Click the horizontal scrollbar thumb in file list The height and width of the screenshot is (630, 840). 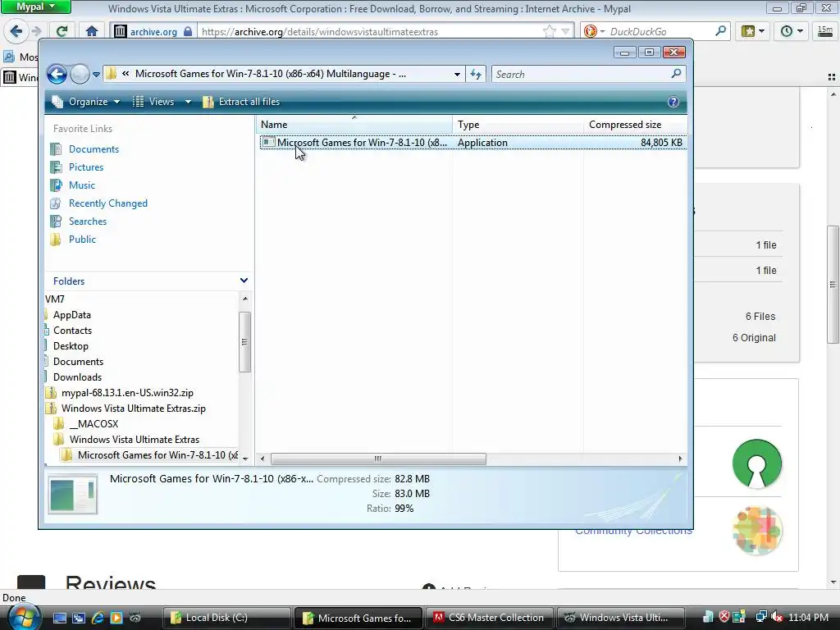pos(378,459)
